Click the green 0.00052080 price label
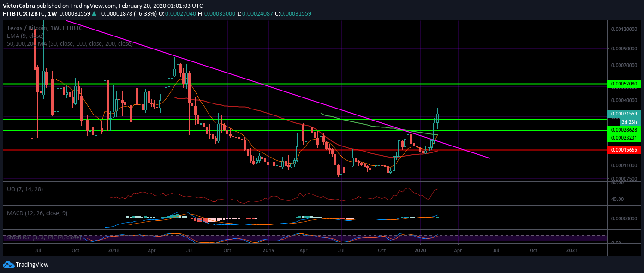The width and height of the screenshot is (644, 273). (624, 84)
